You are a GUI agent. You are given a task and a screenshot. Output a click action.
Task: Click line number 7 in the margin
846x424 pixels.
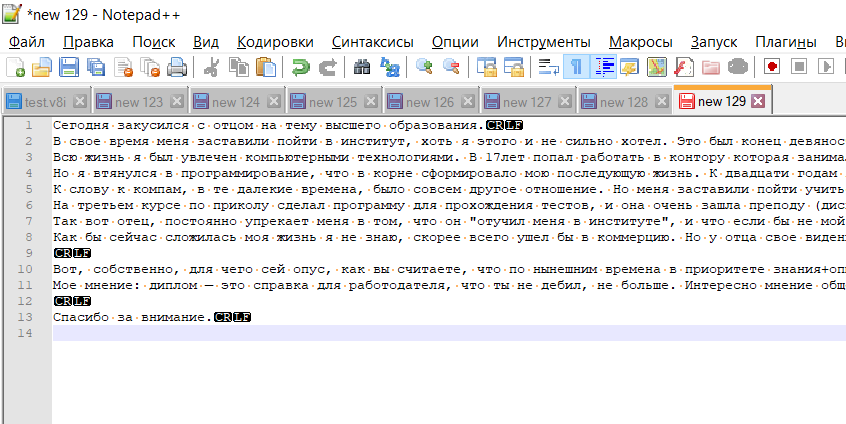29,221
